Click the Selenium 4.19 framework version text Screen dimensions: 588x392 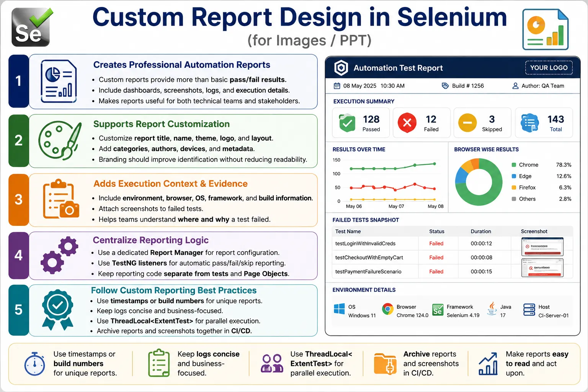pos(463,315)
